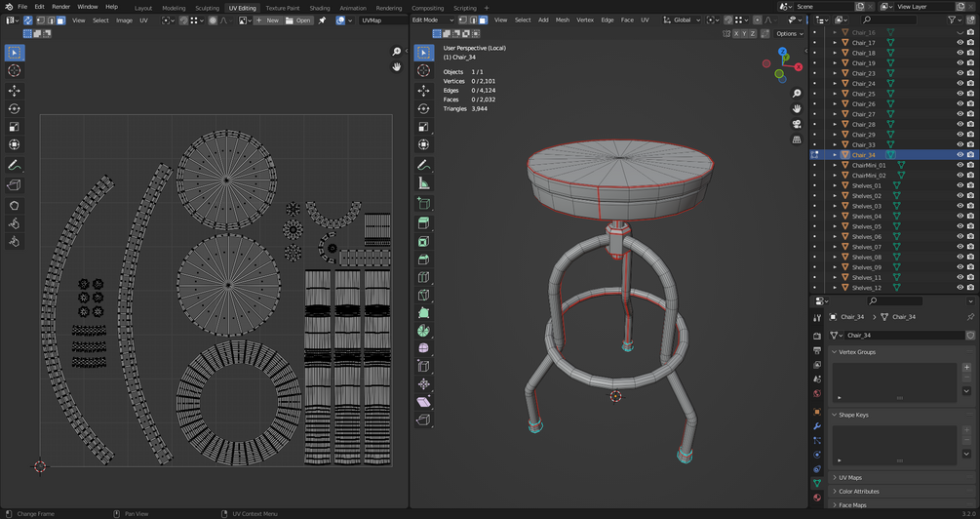Select the Move tool in 3D viewport toolbar
The image size is (980, 519).
pos(424,90)
